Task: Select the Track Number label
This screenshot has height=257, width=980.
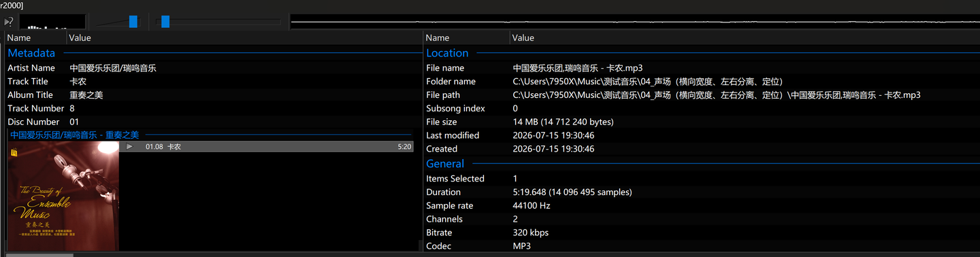Action: 35,108
